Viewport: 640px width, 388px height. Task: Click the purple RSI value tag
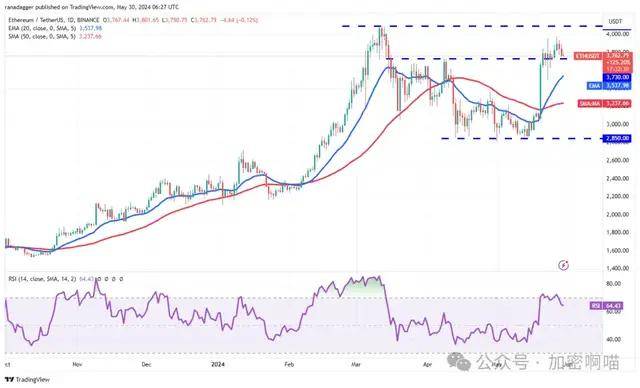pyautogui.click(x=606, y=306)
